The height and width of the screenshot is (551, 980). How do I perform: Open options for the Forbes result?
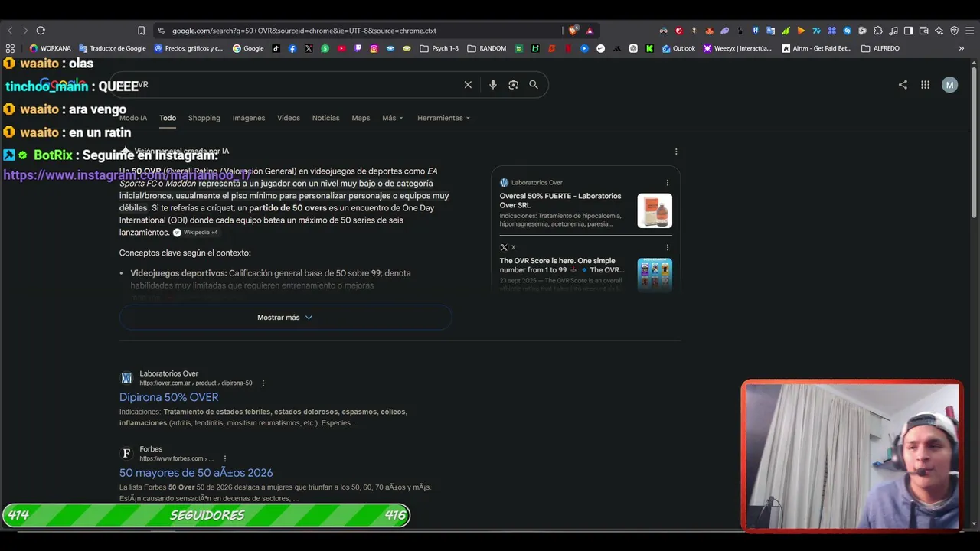pos(225,459)
